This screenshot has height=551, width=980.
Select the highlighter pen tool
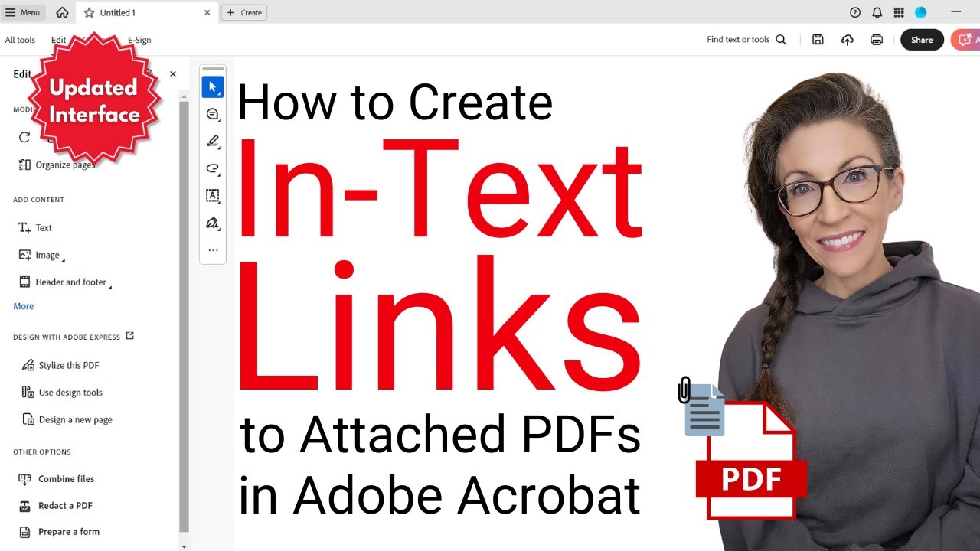213,142
